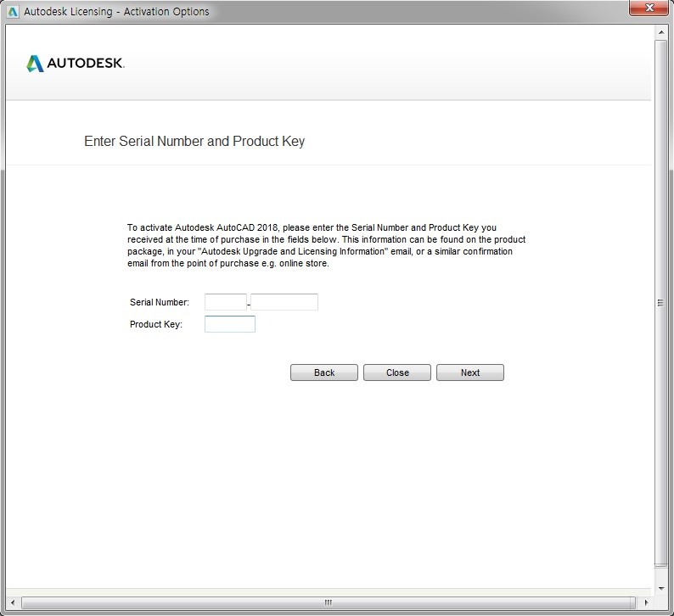Click the 'Enter Serial Number and Product Key' heading
Screen dimensions: 674x616
tap(194, 141)
